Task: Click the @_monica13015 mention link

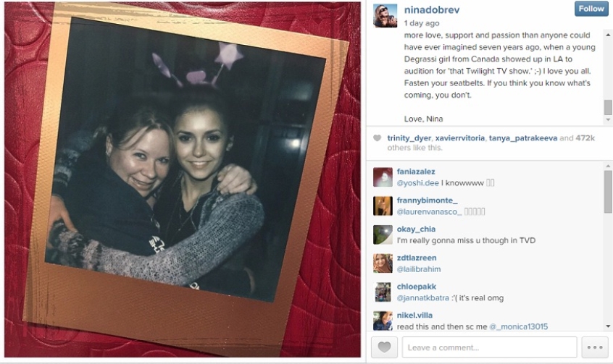Action: click(518, 326)
